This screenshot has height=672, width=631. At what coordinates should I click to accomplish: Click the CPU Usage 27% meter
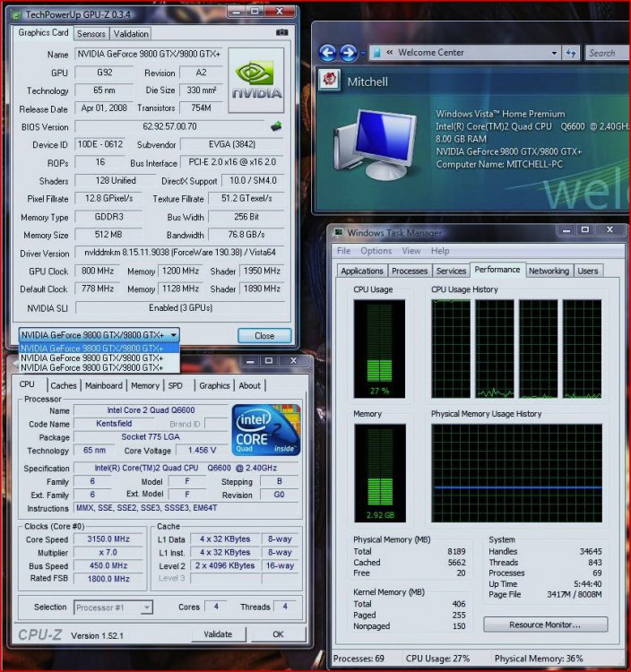tap(379, 349)
